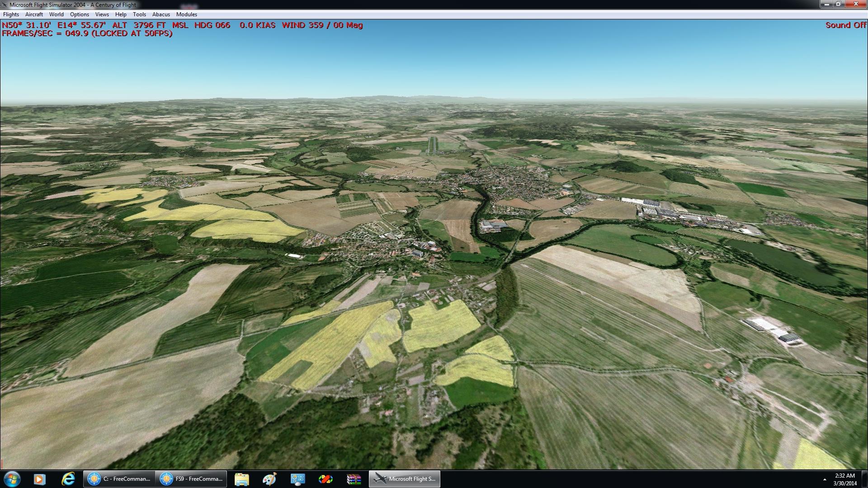Viewport: 868px width, 488px height.
Task: Open the clock showing 2:32 AM
Action: pyautogui.click(x=845, y=479)
